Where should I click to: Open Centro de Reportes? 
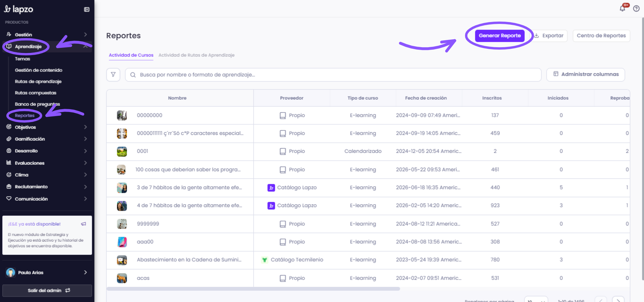coord(601,36)
